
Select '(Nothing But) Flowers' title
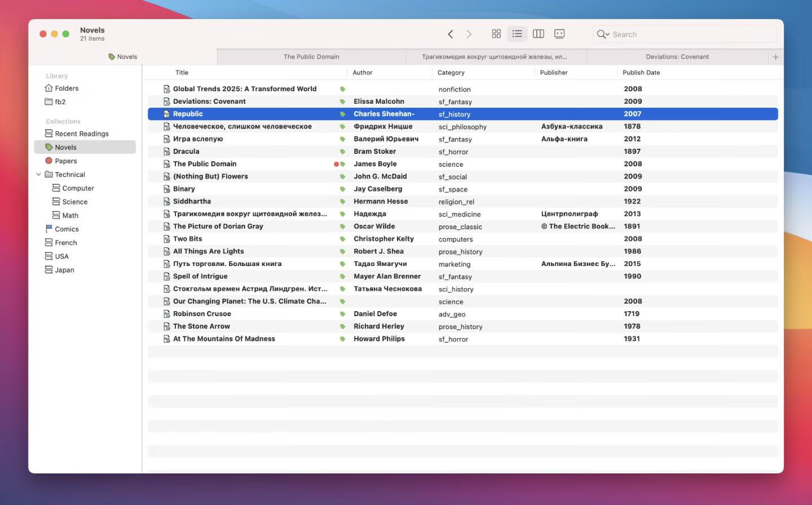[210, 176]
